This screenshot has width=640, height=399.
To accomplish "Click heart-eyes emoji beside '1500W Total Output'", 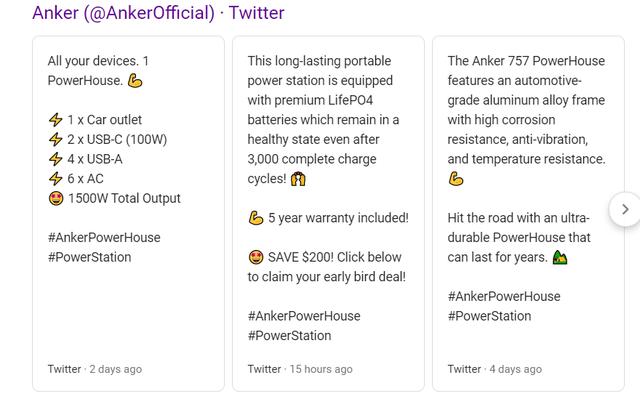I will (x=56, y=198).
